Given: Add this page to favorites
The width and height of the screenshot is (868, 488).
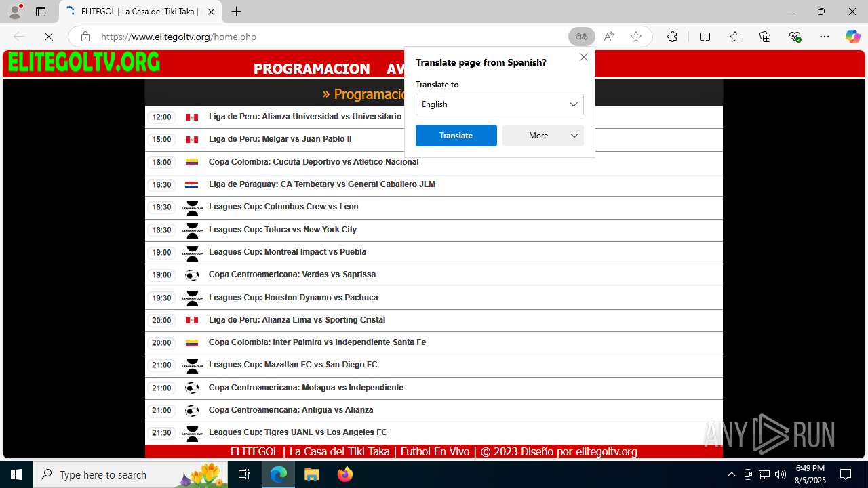Looking at the screenshot, I should pos(636,37).
